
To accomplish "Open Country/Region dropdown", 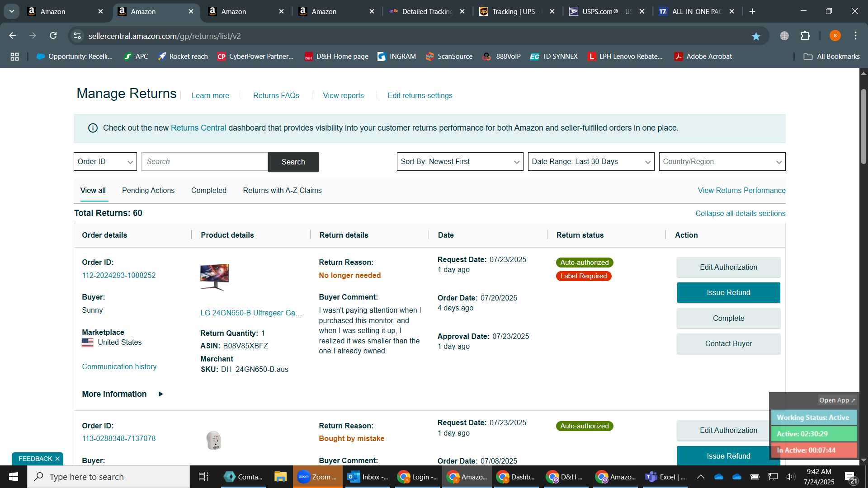I will pos(722,161).
